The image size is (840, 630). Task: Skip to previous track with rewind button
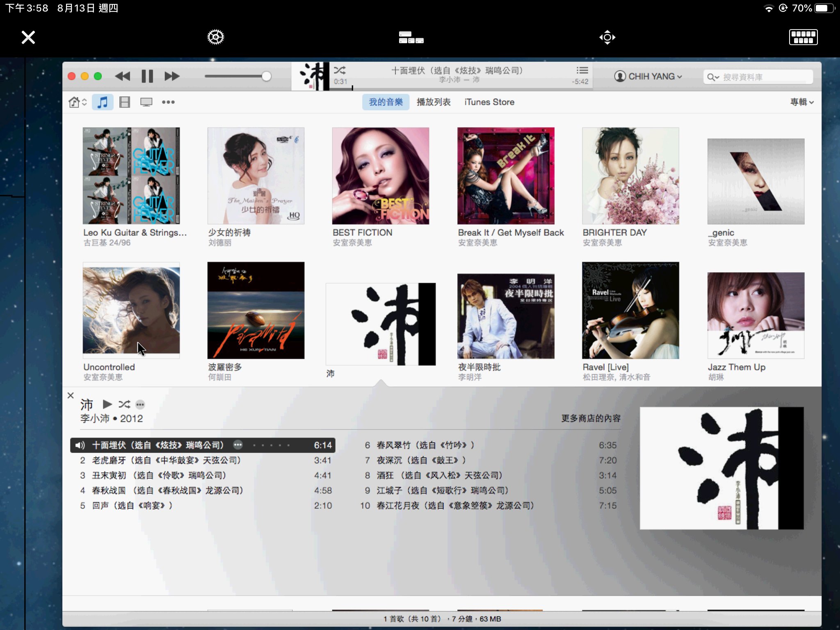pos(123,76)
